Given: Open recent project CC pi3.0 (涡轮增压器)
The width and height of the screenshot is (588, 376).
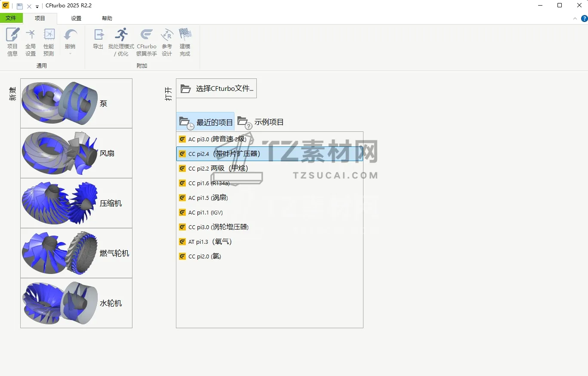Looking at the screenshot, I should tap(270, 227).
